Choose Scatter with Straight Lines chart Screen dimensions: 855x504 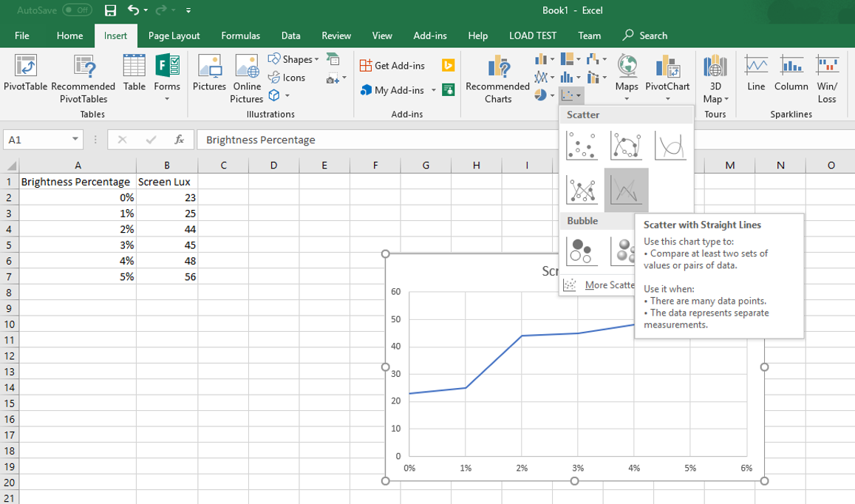tap(624, 189)
